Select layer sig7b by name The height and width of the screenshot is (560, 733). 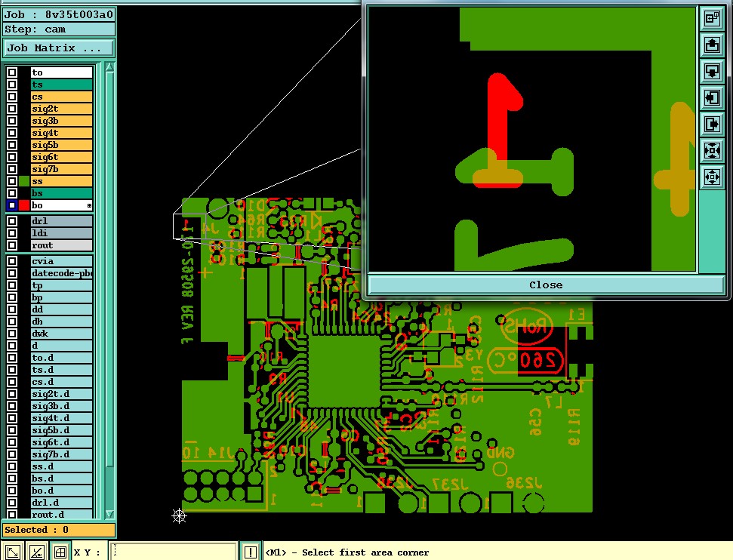pyautogui.click(x=62, y=169)
